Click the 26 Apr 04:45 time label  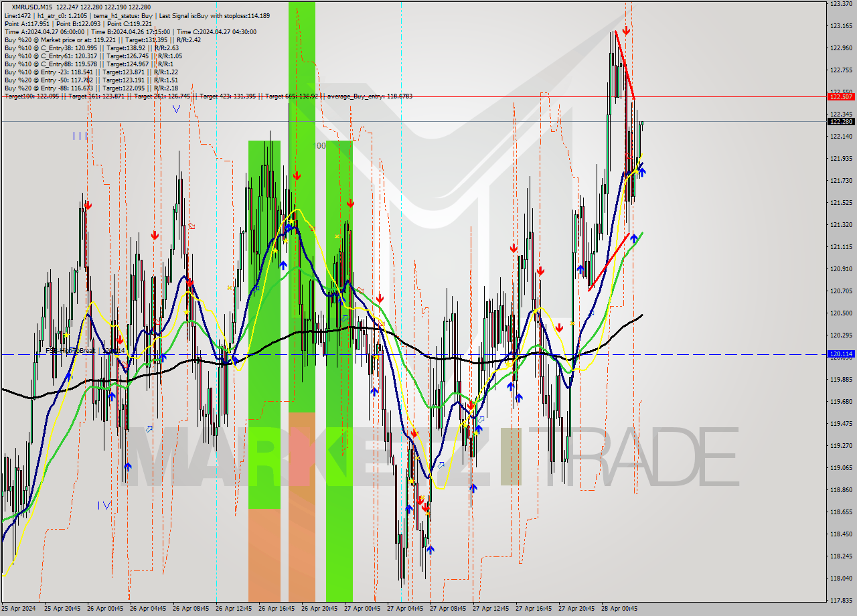149,609
